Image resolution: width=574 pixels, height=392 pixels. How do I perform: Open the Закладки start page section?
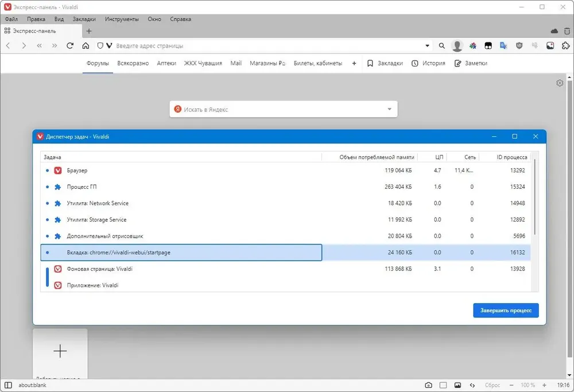385,63
